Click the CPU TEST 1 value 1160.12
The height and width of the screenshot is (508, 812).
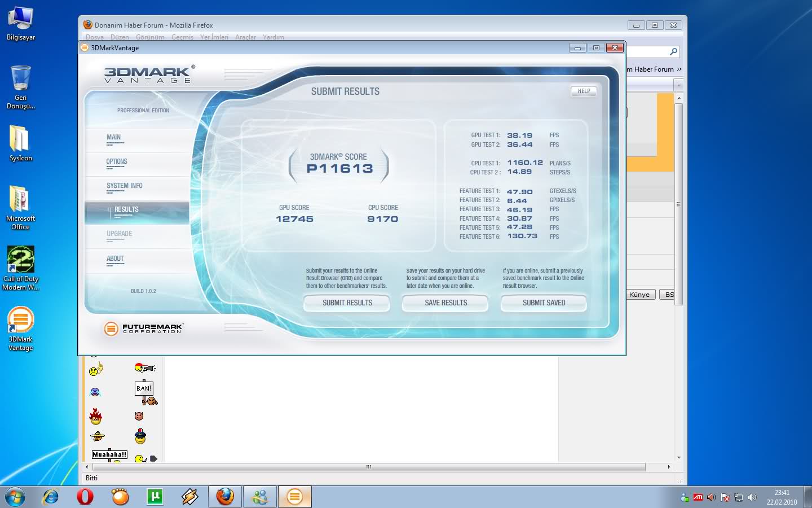pos(525,163)
